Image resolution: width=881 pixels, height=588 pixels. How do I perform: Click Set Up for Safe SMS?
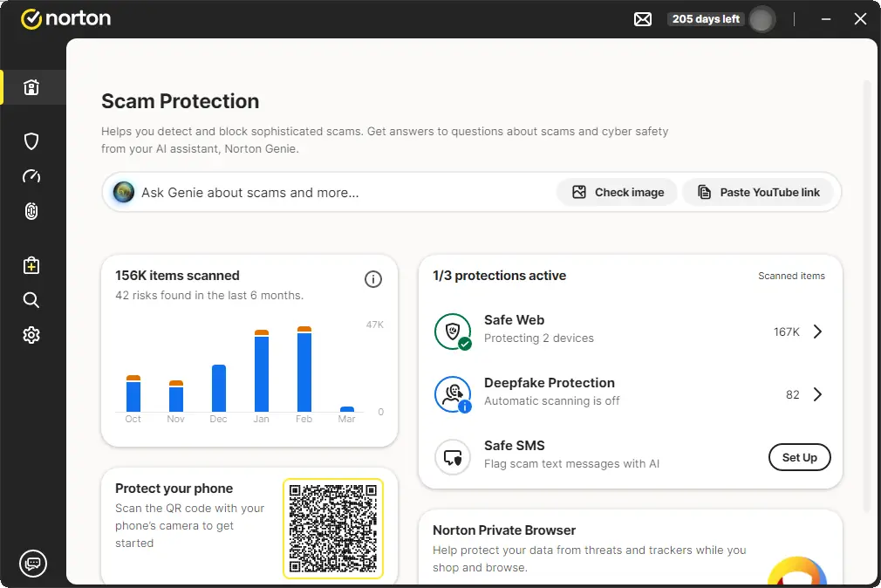click(x=800, y=458)
